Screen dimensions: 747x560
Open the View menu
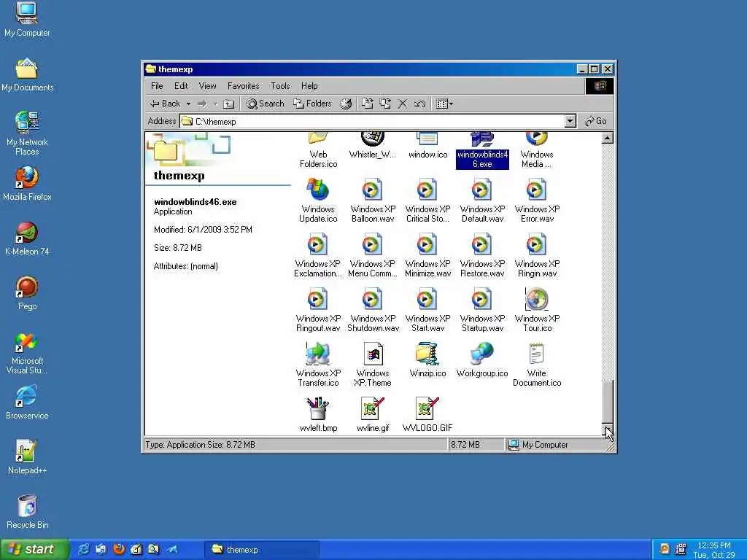click(207, 86)
